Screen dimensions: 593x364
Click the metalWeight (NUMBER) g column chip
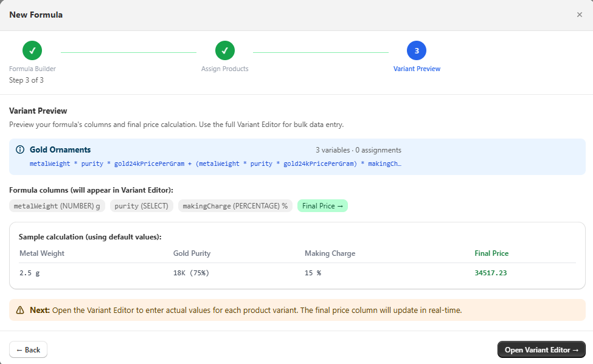click(57, 206)
